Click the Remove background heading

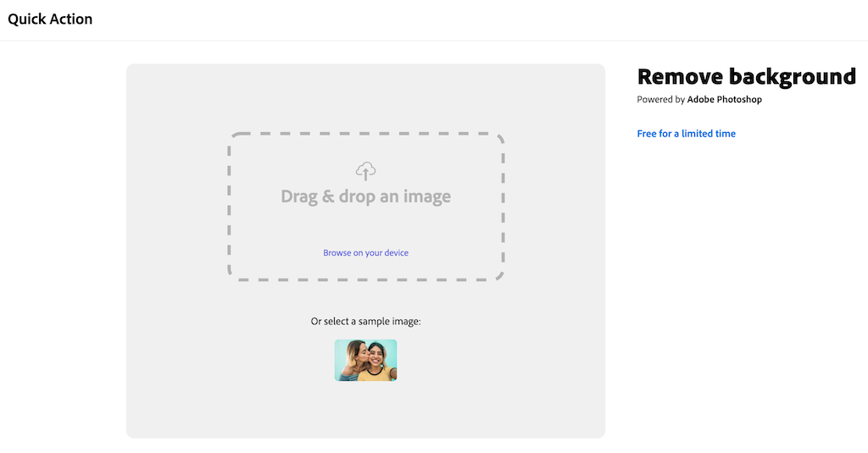click(746, 77)
